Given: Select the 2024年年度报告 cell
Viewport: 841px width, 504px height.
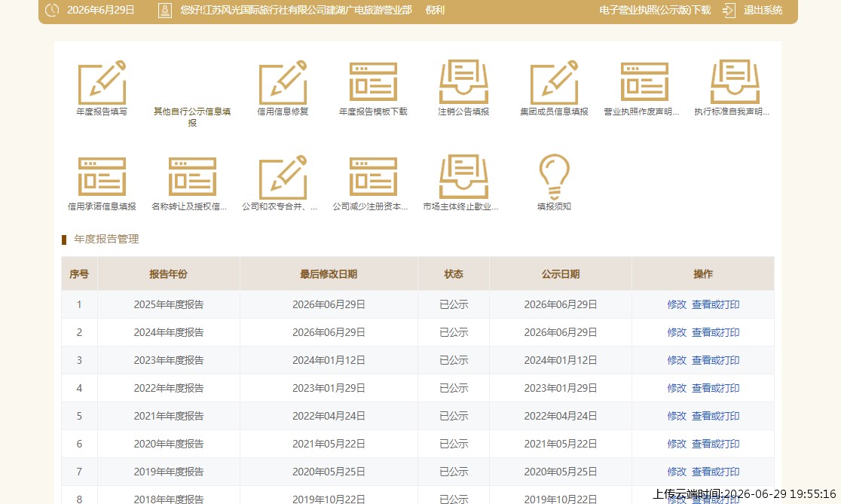Looking at the screenshot, I should point(168,332).
